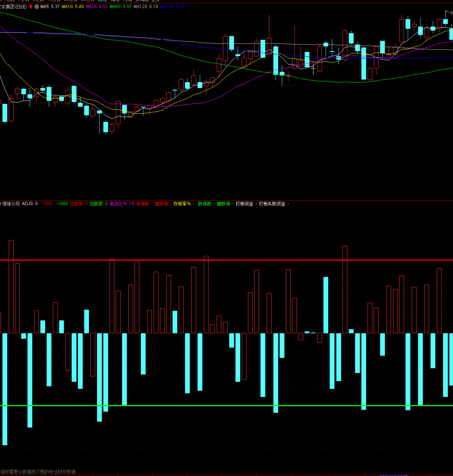Click the red up-arrow icon beside stock name

[31, 7]
